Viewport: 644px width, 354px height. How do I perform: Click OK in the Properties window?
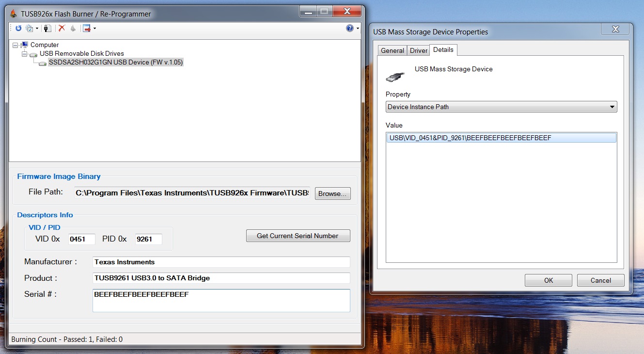(x=549, y=280)
